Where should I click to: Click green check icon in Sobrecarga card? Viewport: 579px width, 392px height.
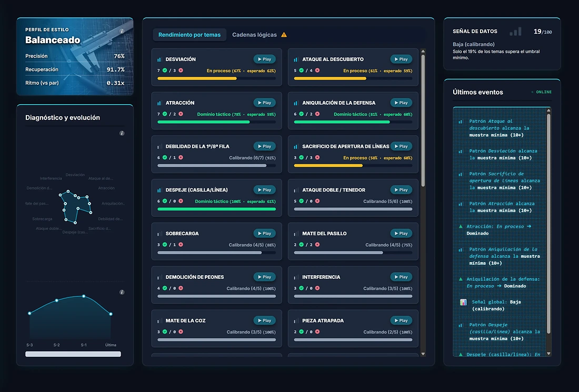[x=165, y=245]
